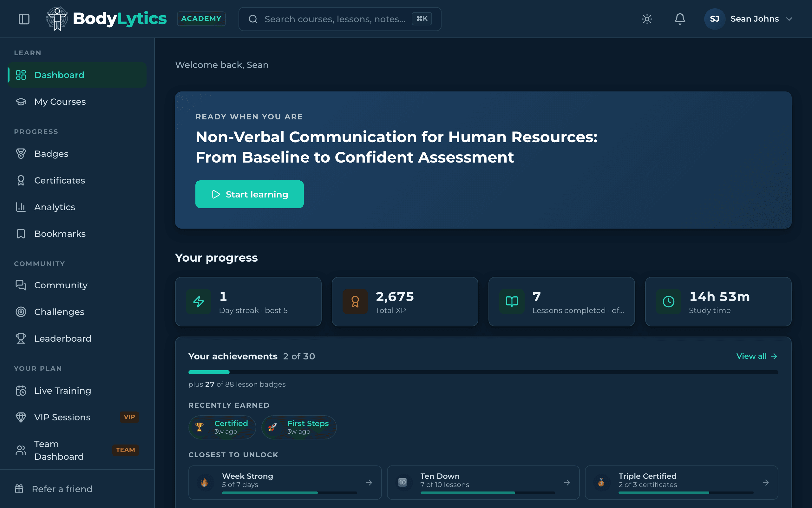Click the BodyLytics logo emblem

tap(57, 19)
